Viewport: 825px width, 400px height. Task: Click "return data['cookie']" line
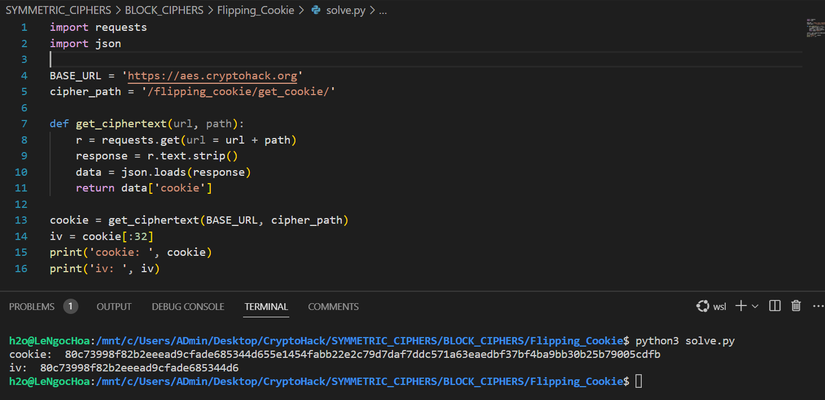pos(144,188)
